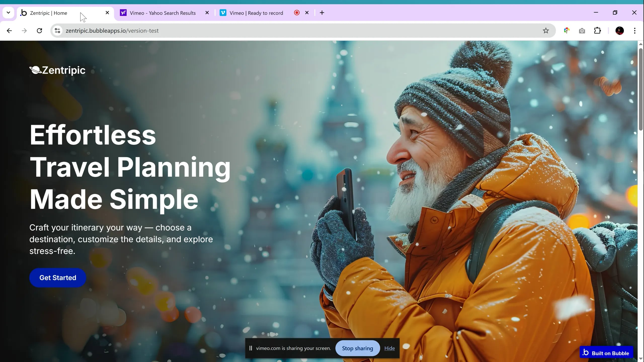Viewport: 644px width, 362px height.
Task: Click the Bubble favicon on Zentripic tab
Action: [24, 13]
